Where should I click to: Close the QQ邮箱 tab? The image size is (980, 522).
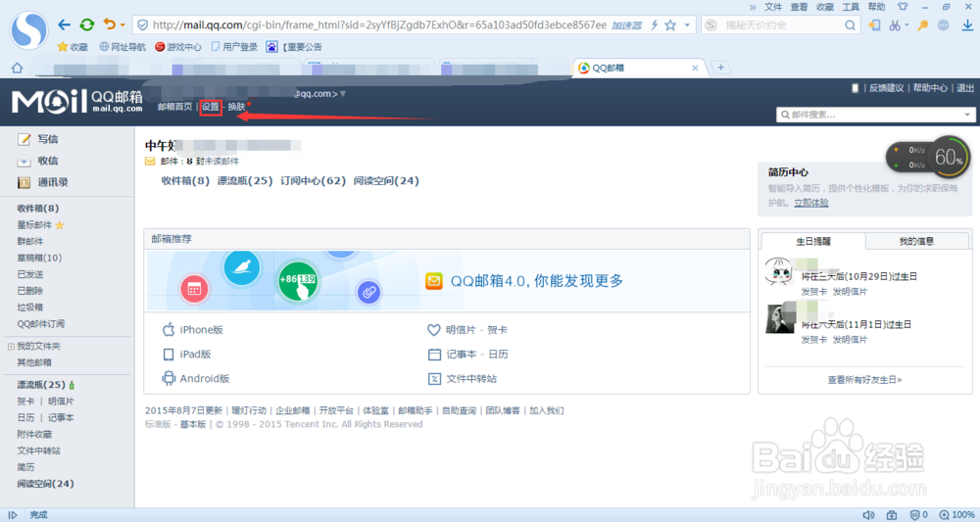[x=695, y=68]
